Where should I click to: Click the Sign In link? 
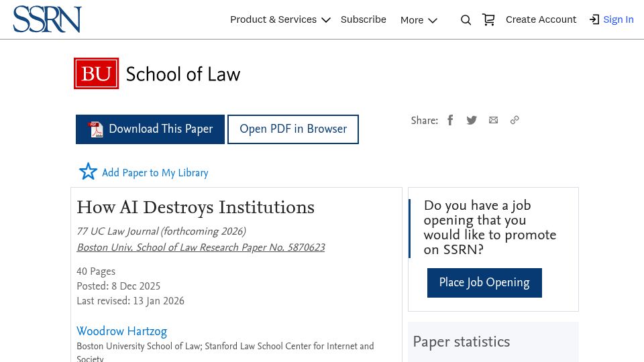point(618,19)
